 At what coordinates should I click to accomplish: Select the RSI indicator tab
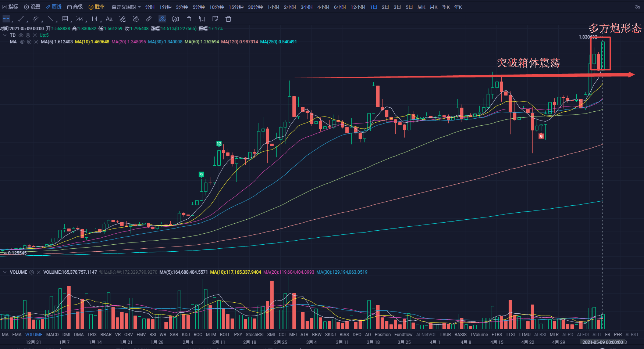153,335
